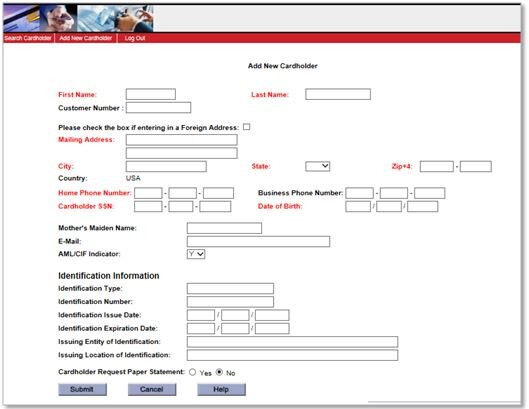
Task: Click the Mother's Maiden Name field
Action: [x=224, y=228]
